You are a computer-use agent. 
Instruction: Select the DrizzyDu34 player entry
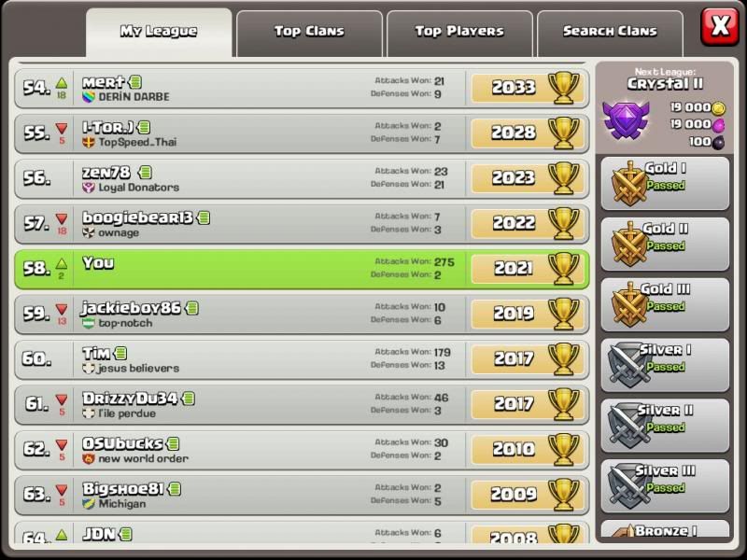pyautogui.click(x=302, y=405)
